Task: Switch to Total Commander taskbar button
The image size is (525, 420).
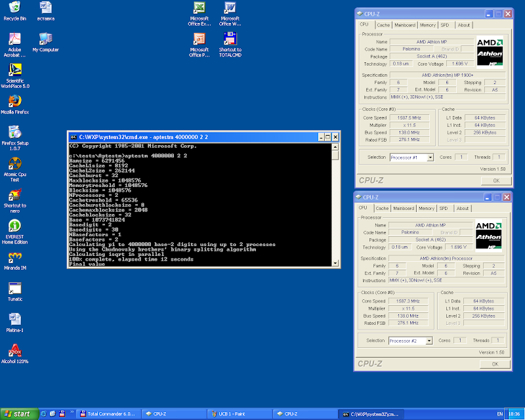Action: pyautogui.click(x=108, y=414)
